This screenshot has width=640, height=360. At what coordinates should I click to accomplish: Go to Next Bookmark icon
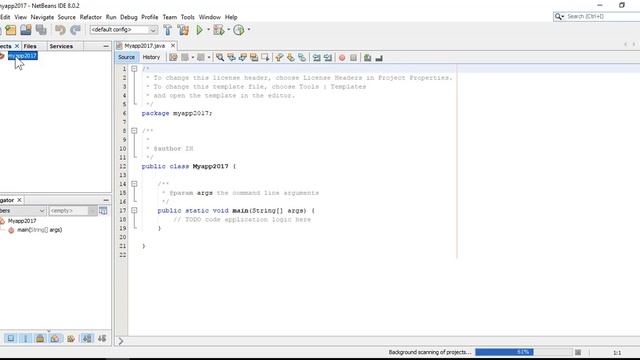[x=291, y=58]
